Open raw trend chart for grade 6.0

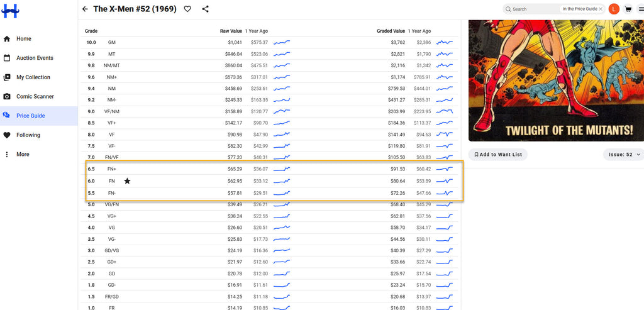click(282, 181)
